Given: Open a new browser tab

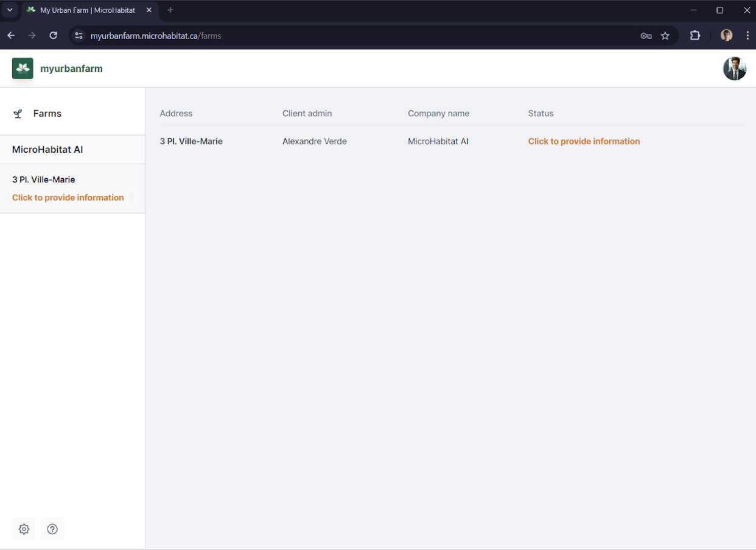Looking at the screenshot, I should (x=170, y=10).
